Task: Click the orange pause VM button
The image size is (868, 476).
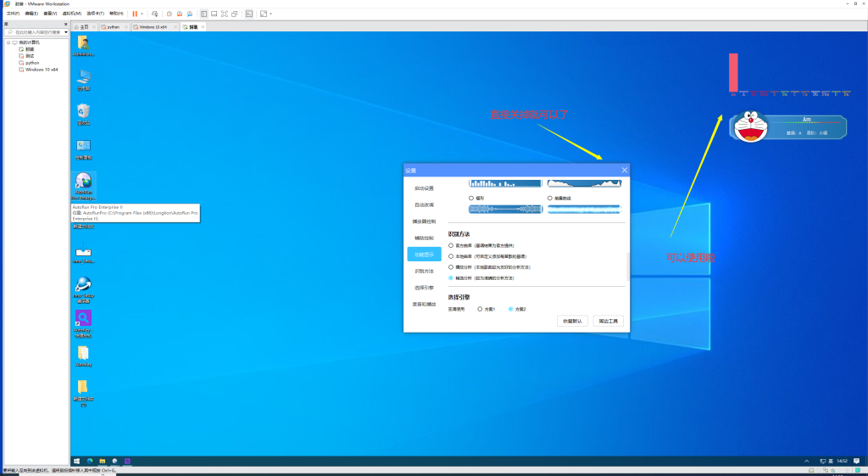Action: pos(135,14)
